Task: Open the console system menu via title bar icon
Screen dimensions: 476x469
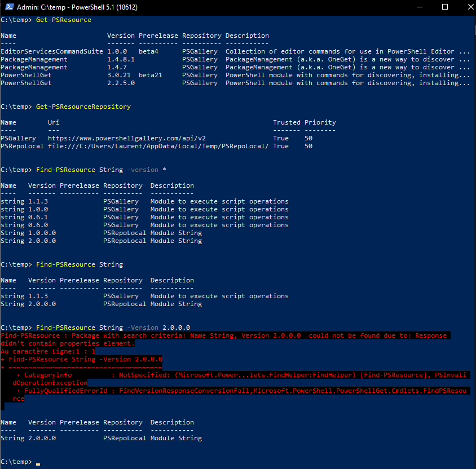Action: coord(8,7)
